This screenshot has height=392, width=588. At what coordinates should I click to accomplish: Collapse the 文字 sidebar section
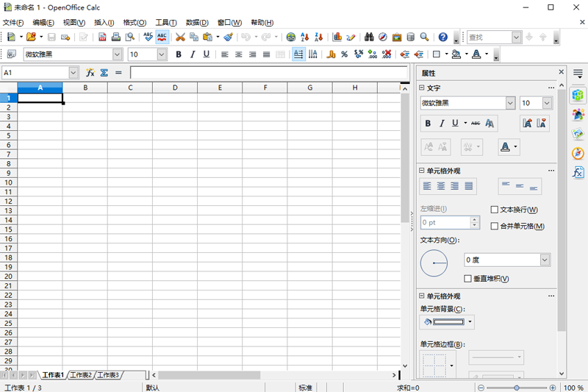coord(421,88)
